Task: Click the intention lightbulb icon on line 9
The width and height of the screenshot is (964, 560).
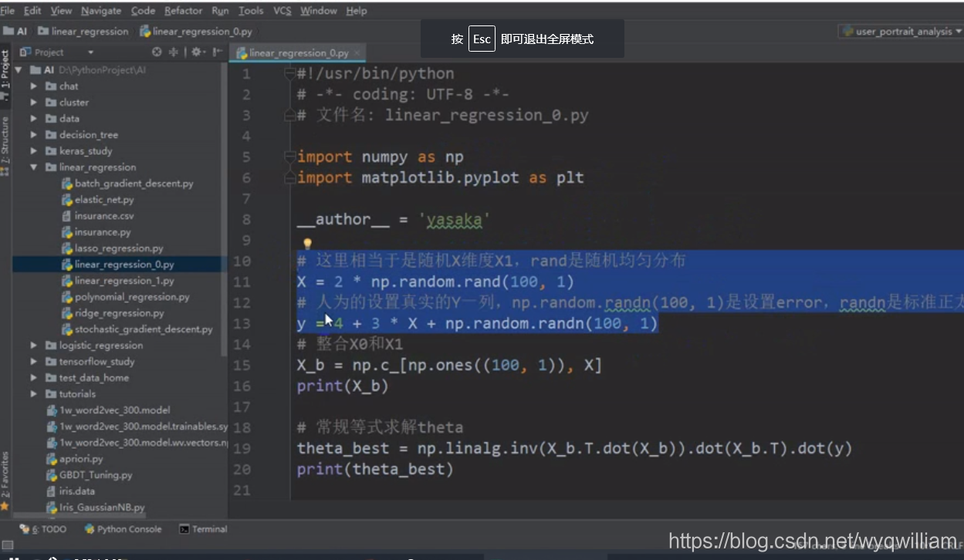Action: [307, 244]
